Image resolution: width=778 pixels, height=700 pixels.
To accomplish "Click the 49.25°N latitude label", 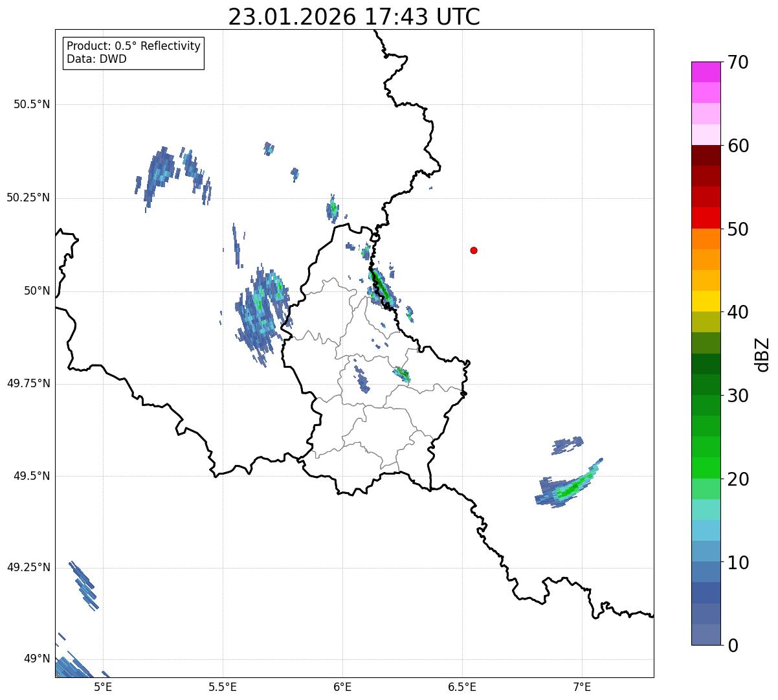I will (28, 567).
